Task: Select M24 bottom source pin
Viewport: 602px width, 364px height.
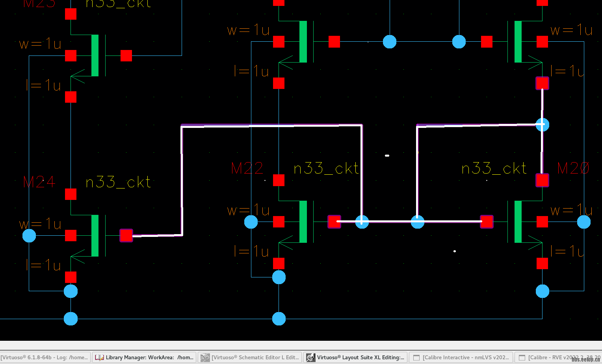Action: [71, 277]
